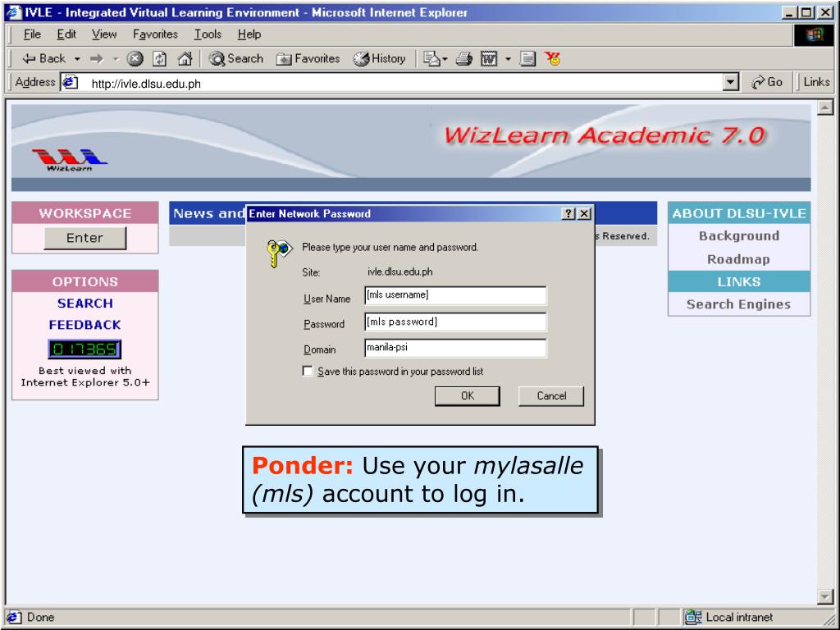
Task: Open the Search Engines link
Action: pyautogui.click(x=739, y=304)
